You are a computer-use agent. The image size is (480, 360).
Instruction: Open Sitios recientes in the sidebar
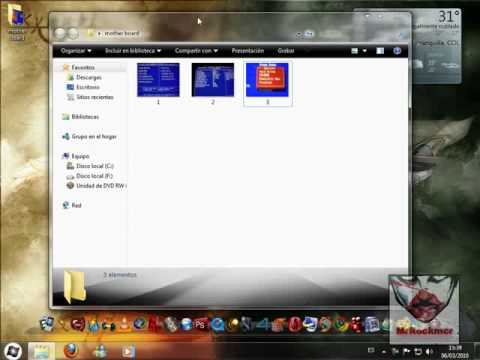95,97
